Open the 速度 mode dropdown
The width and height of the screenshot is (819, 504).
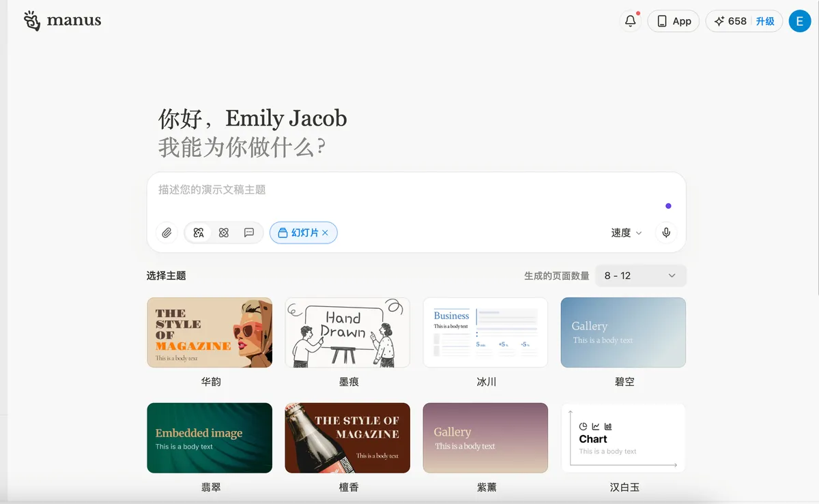(626, 233)
